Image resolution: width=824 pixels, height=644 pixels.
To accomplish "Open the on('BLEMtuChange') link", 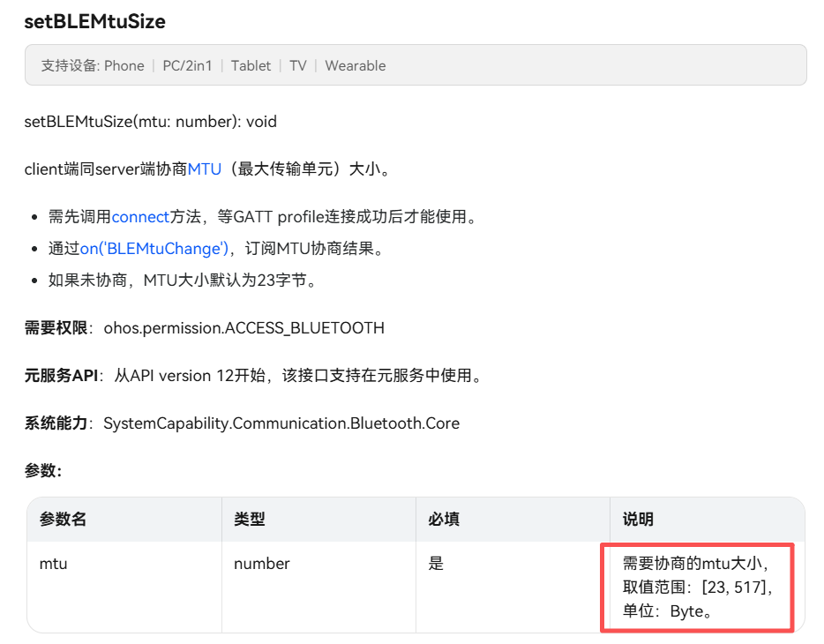I will point(154,249).
